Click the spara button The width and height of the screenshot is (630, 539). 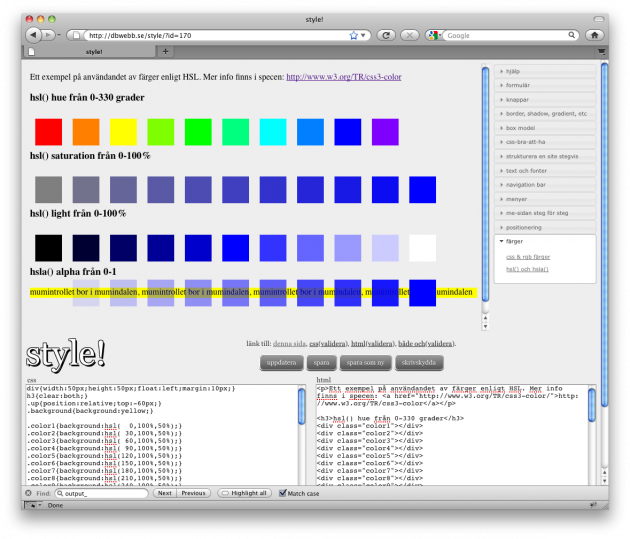pyautogui.click(x=321, y=363)
